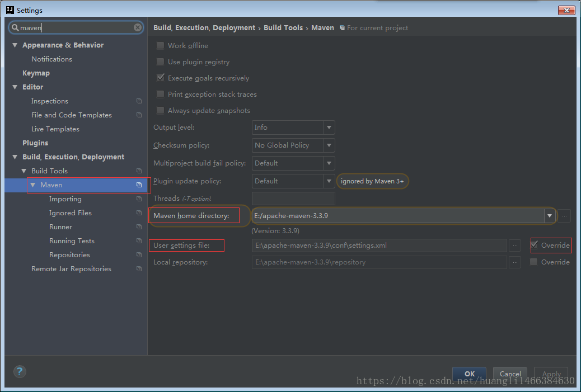Screen dimensions: 581x392
Task: Select Remote Jar Repositories entry
Action: point(71,269)
